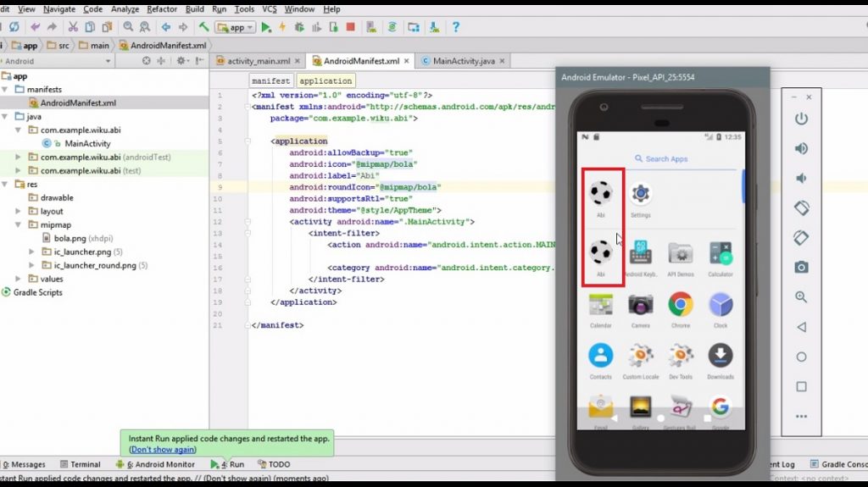This screenshot has width=868, height=487.
Task: Click the Make Project hammer icon
Action: pos(203,28)
